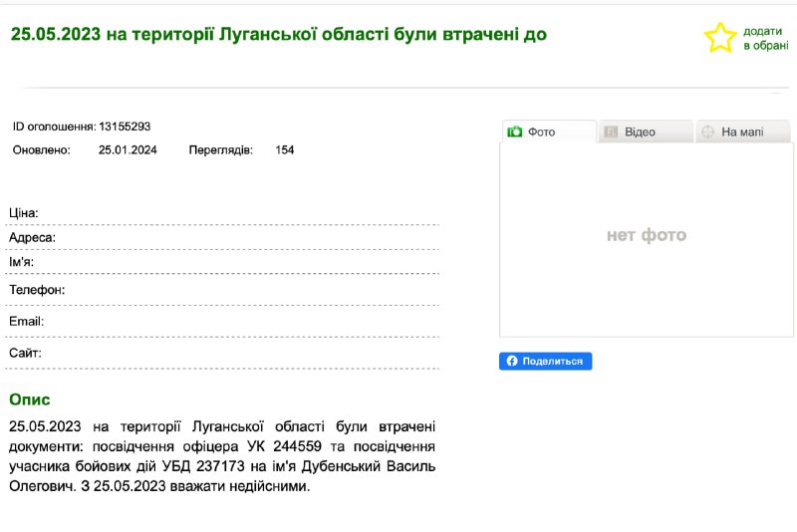Click the Email field row
797x532 pixels.
click(222, 322)
